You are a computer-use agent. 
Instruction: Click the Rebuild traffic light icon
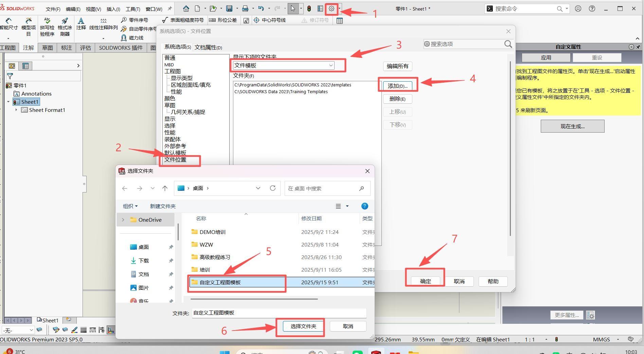[x=309, y=9]
